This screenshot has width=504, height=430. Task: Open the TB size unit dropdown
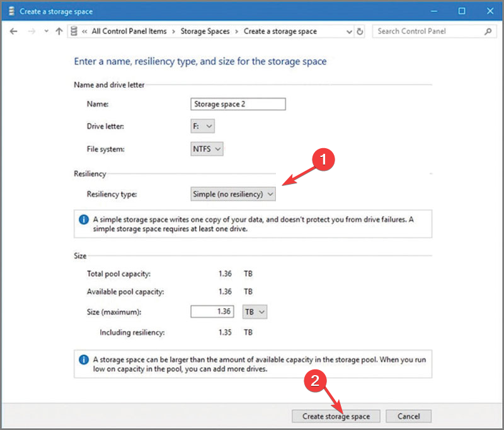[255, 311]
